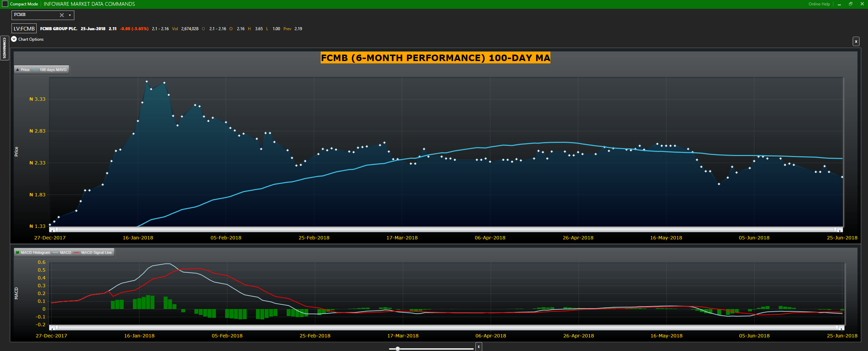This screenshot has width=868, height=351.
Task: Open the FCMB symbol dropdown arrow
Action: tap(70, 15)
